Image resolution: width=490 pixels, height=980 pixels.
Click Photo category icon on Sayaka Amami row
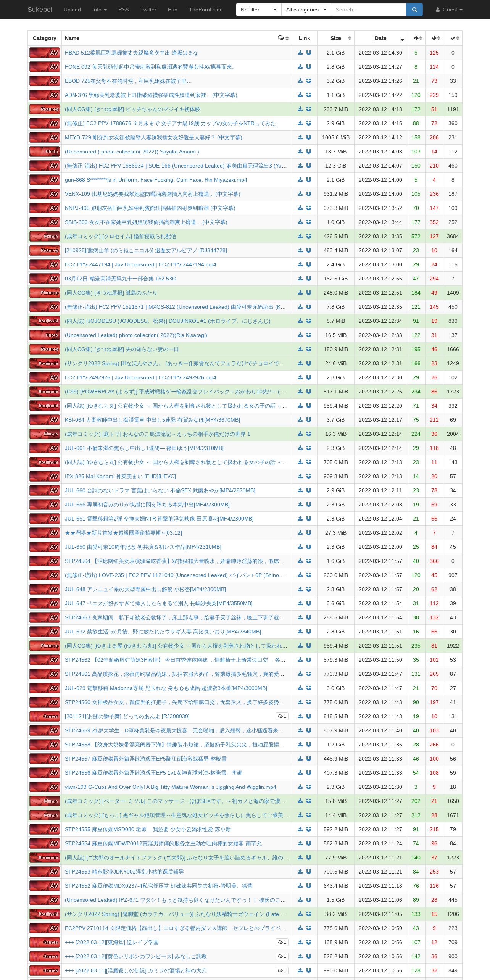tap(45, 152)
